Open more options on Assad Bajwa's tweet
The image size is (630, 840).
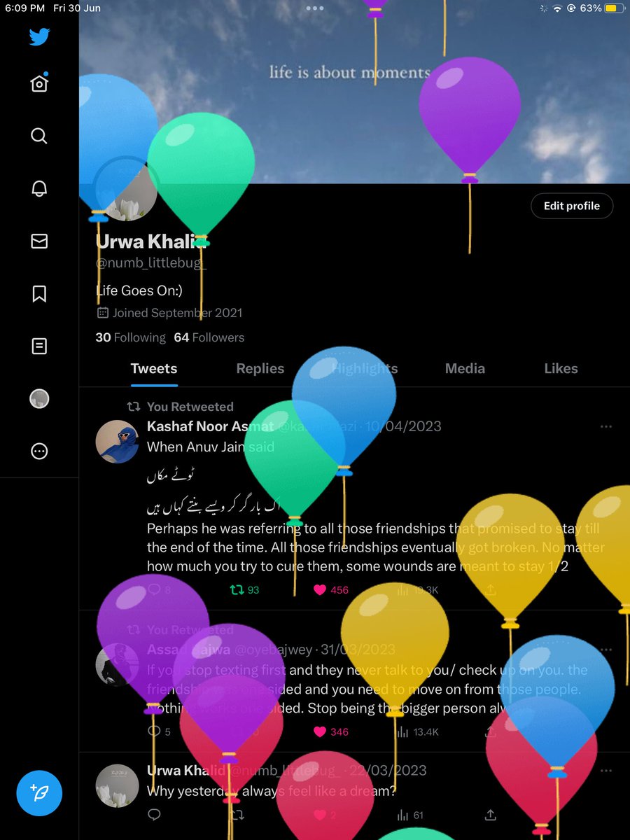(605, 650)
